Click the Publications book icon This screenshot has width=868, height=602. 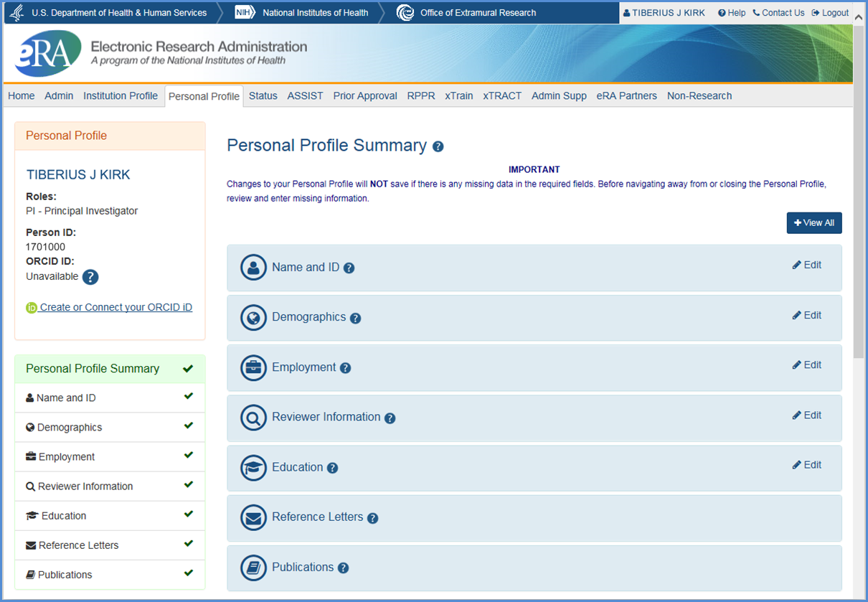(253, 568)
